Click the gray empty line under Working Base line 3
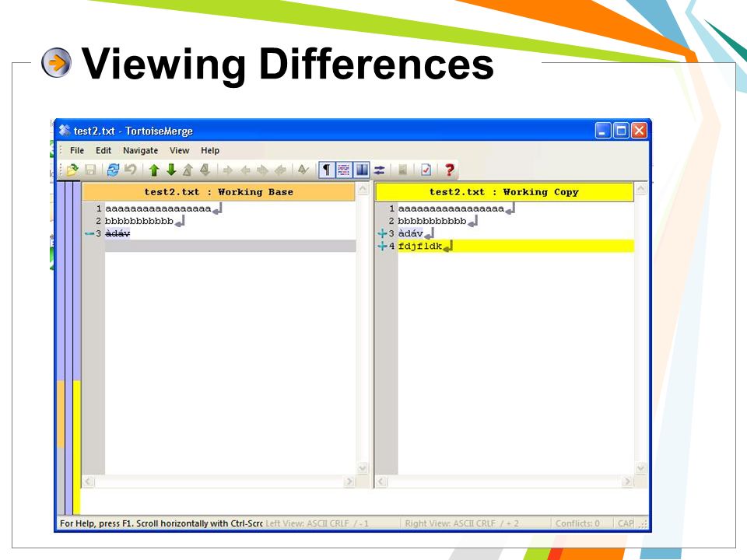 (x=230, y=246)
